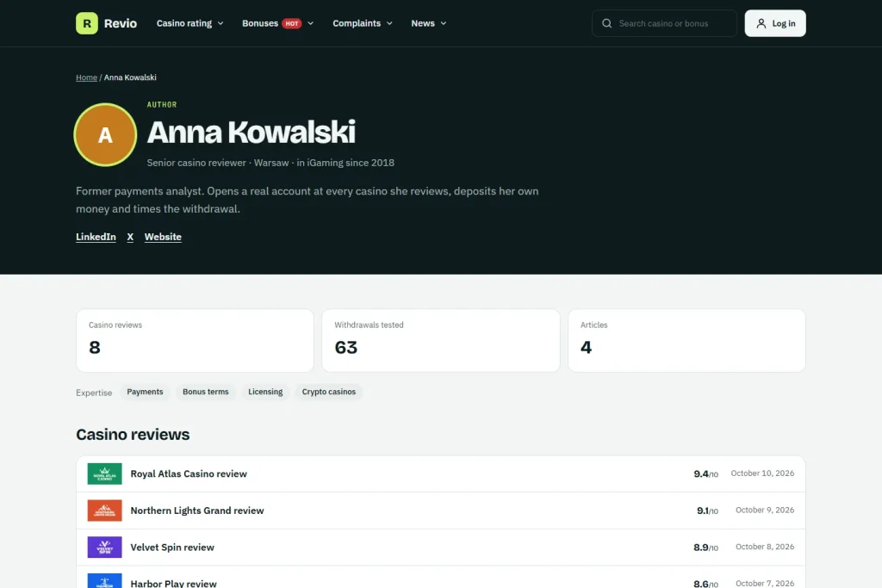Click the 9.1/10 rating of Northern Lights
This screenshot has height=588, width=882.
pyautogui.click(x=708, y=511)
